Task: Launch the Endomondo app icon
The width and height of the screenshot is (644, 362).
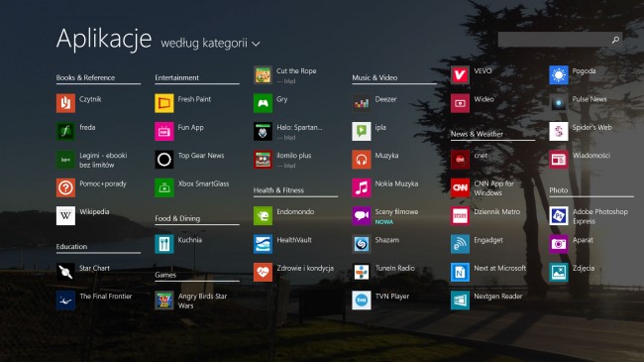Action: pyautogui.click(x=263, y=215)
